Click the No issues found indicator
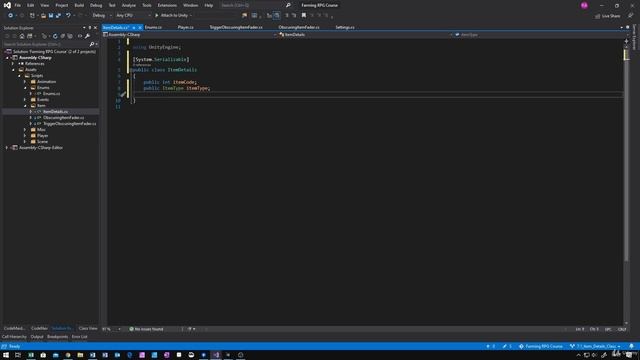Viewport: 640px width, 360px height. (x=146, y=329)
